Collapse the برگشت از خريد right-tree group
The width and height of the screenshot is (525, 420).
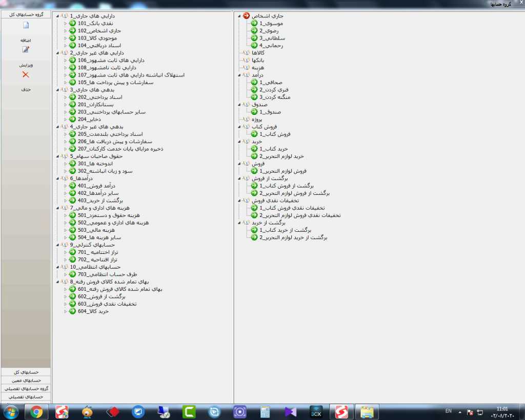[x=239, y=223]
